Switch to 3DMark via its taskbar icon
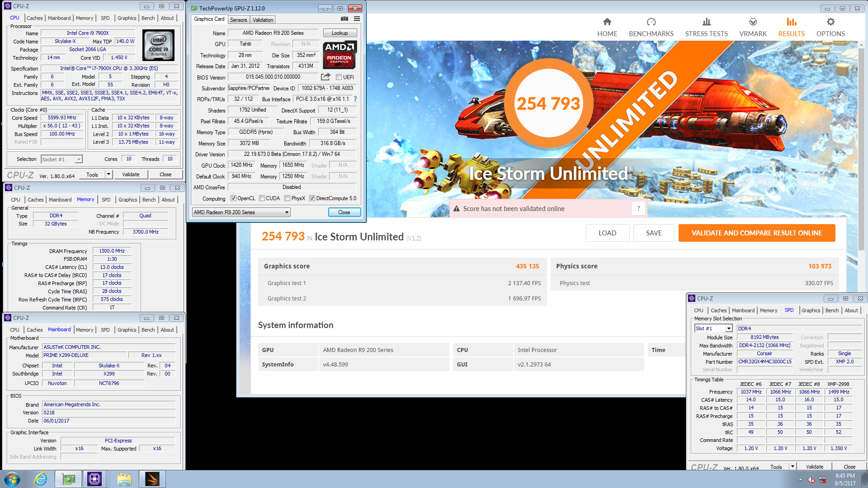 152,479
